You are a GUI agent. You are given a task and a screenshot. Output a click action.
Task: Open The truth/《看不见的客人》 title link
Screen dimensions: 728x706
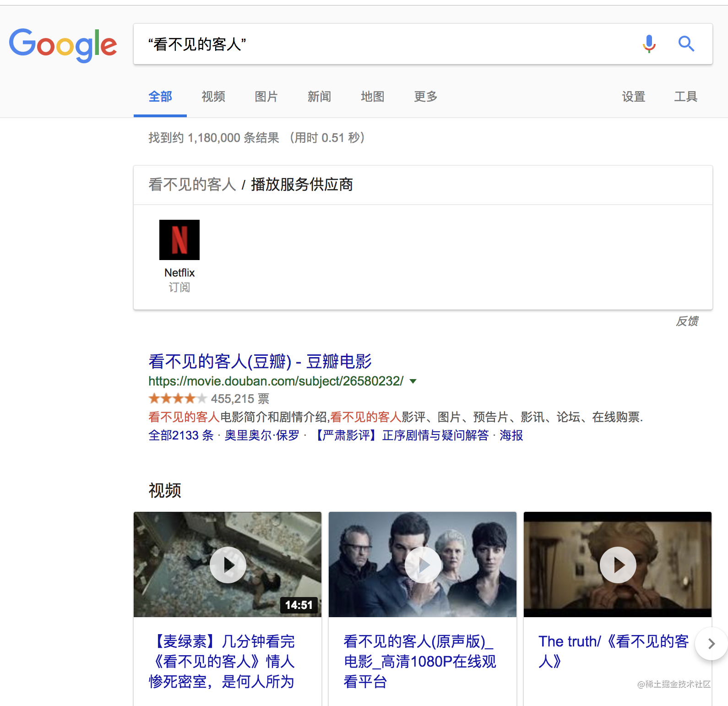[614, 652]
